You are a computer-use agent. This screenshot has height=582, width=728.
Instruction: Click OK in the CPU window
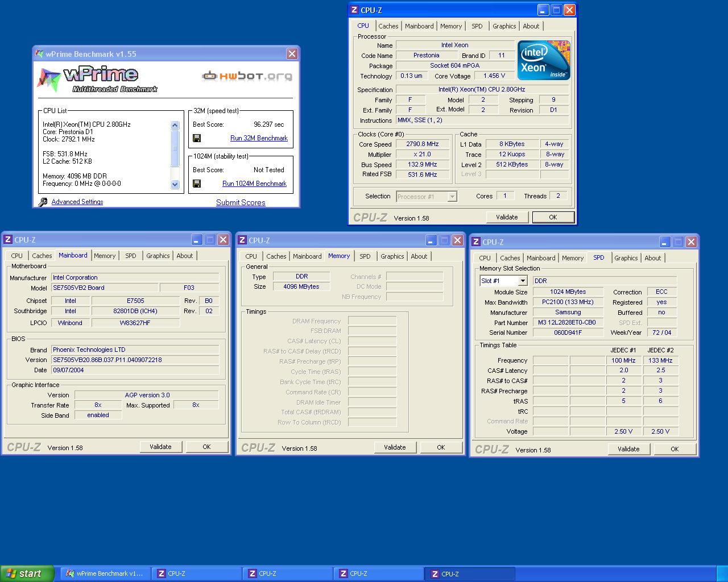553,217
